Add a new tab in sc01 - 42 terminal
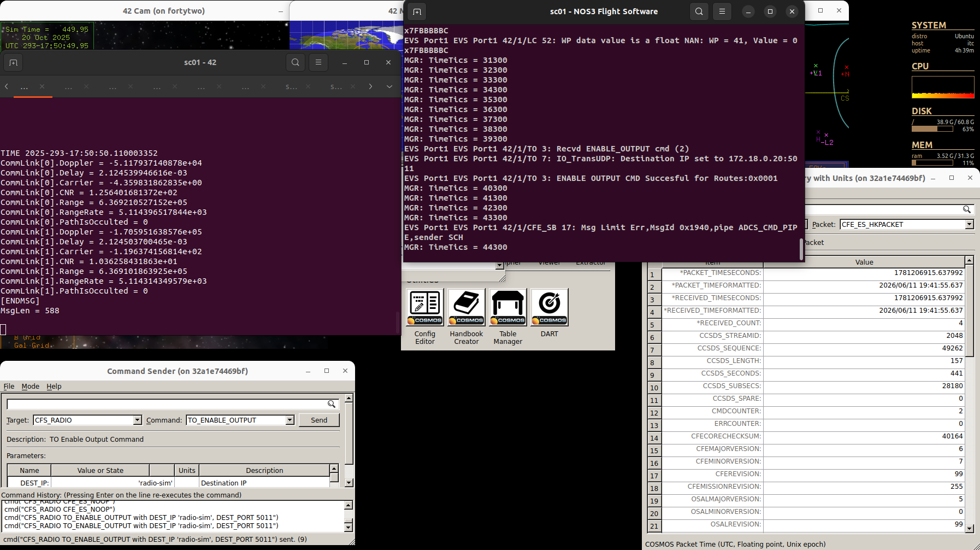The width and height of the screenshot is (980, 550). coord(13,62)
